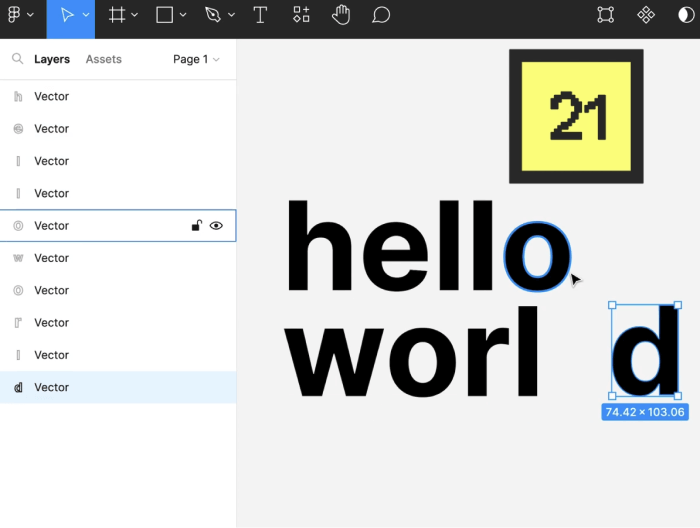Viewport: 700px width, 528px height.
Task: Click the Edit object icon
Action: tap(605, 15)
